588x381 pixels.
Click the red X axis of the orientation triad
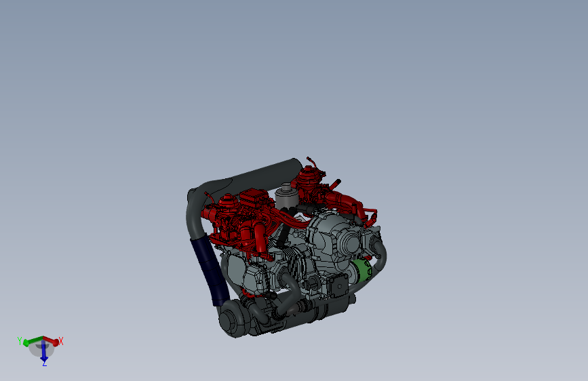pyautogui.click(x=52, y=341)
